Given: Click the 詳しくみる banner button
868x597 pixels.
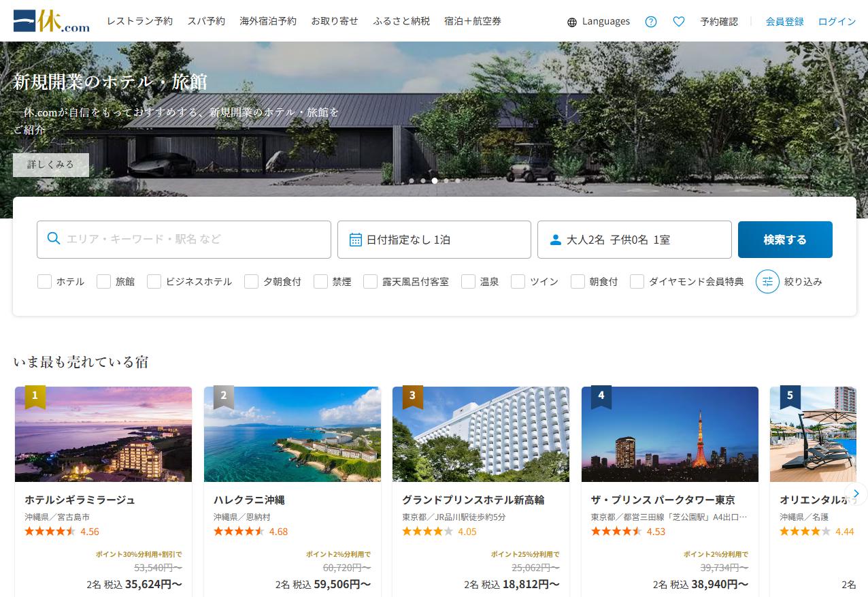Looking at the screenshot, I should point(51,165).
